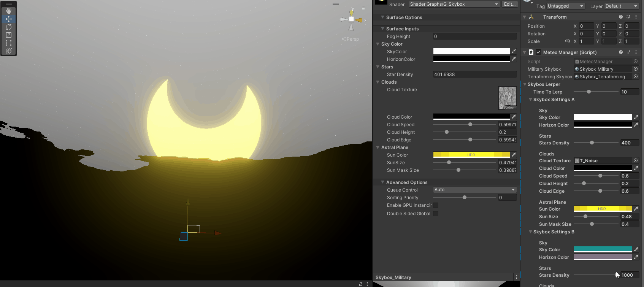Toggle the Scale constrain proportions link
Image resolution: width=644 pixels, height=287 pixels.
567,41
